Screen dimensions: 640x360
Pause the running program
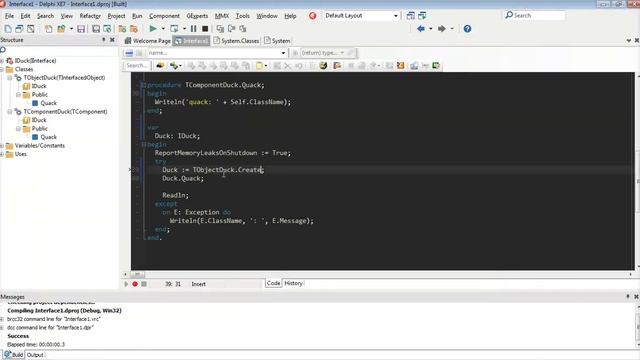193,29
